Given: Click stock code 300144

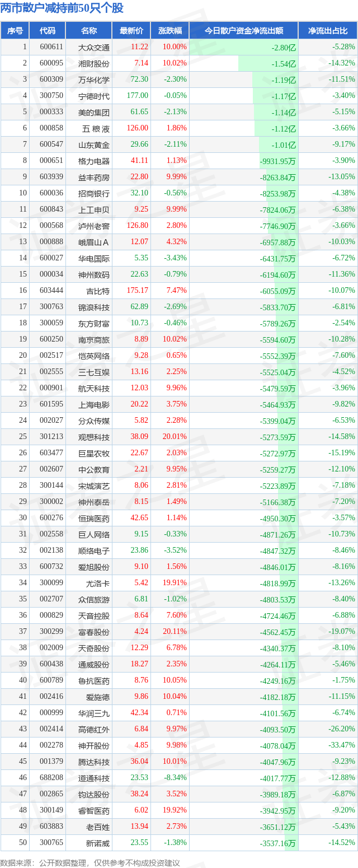Looking at the screenshot, I should (51, 486).
